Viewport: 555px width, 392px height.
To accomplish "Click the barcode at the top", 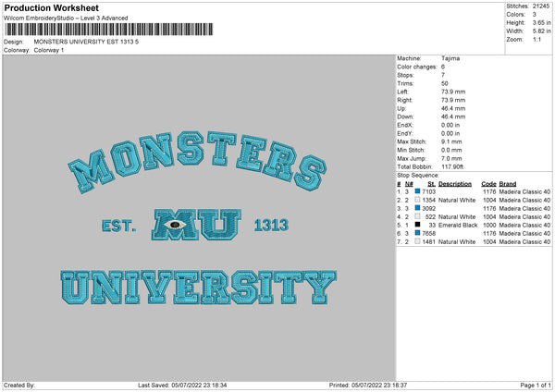I will (109, 30).
